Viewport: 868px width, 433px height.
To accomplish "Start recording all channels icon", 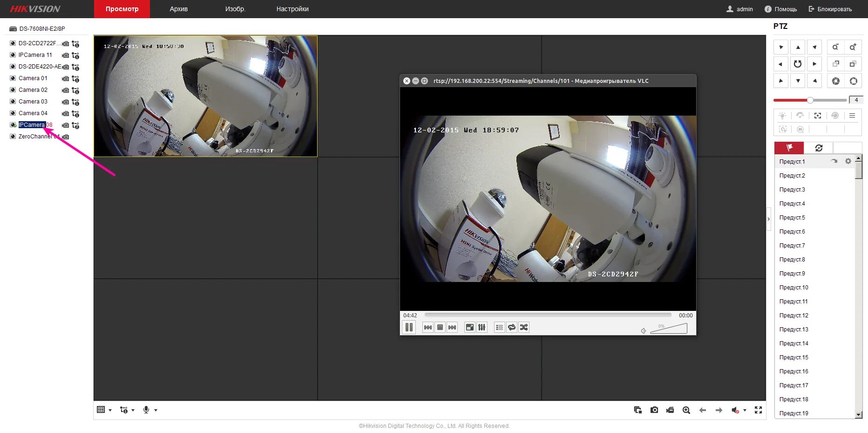I will tap(670, 410).
